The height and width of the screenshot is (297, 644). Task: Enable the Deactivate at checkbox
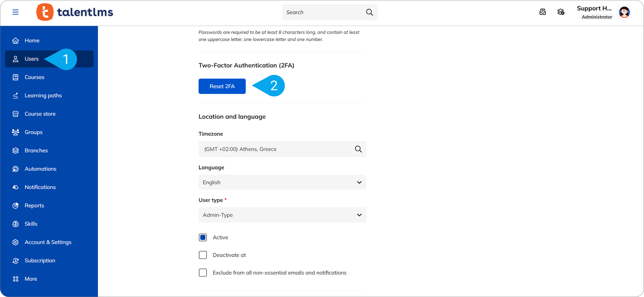click(203, 255)
